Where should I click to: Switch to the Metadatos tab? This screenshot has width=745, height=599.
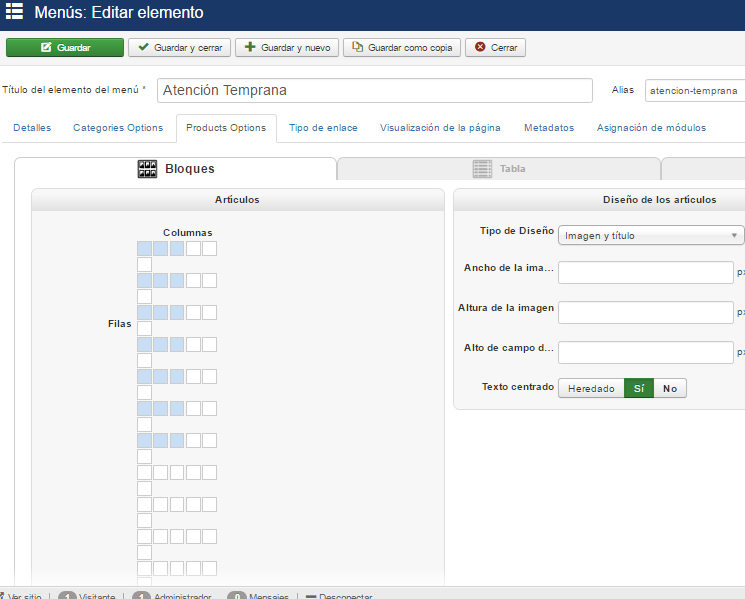click(x=549, y=128)
